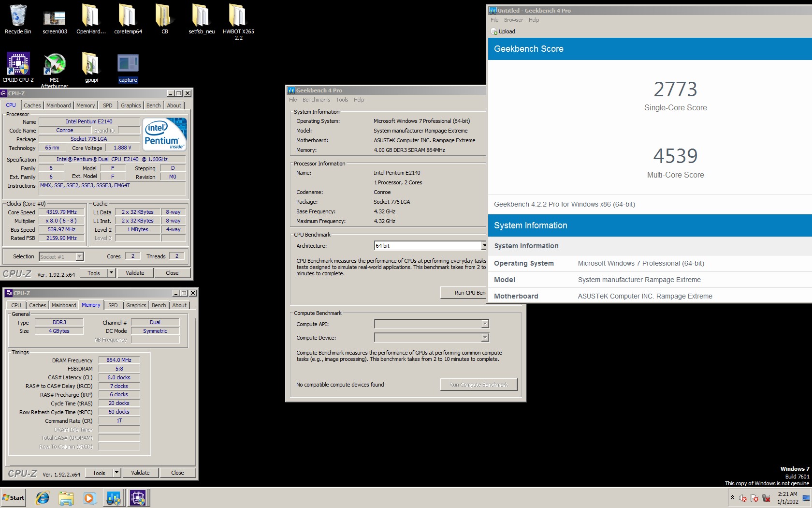
Task: Show hidden tray icons arrow
Action: 732,497
